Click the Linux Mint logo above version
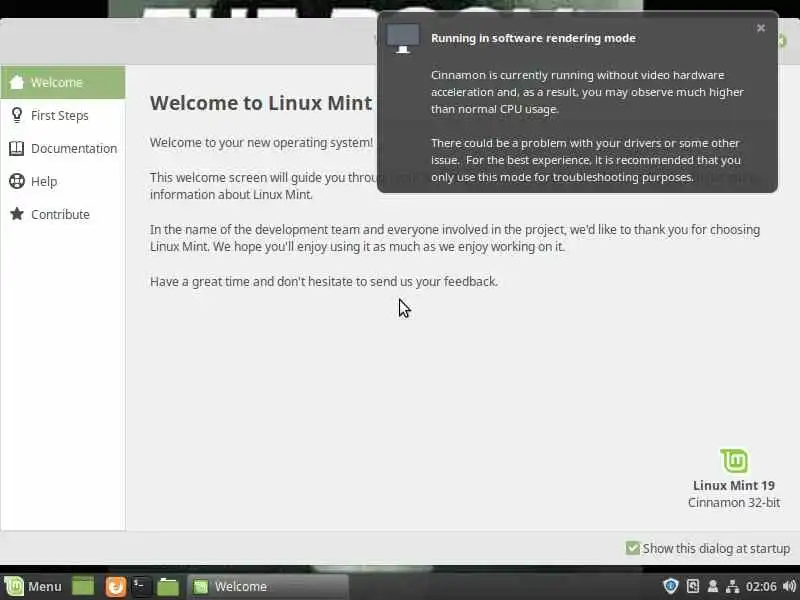The image size is (800, 600). [x=734, y=461]
